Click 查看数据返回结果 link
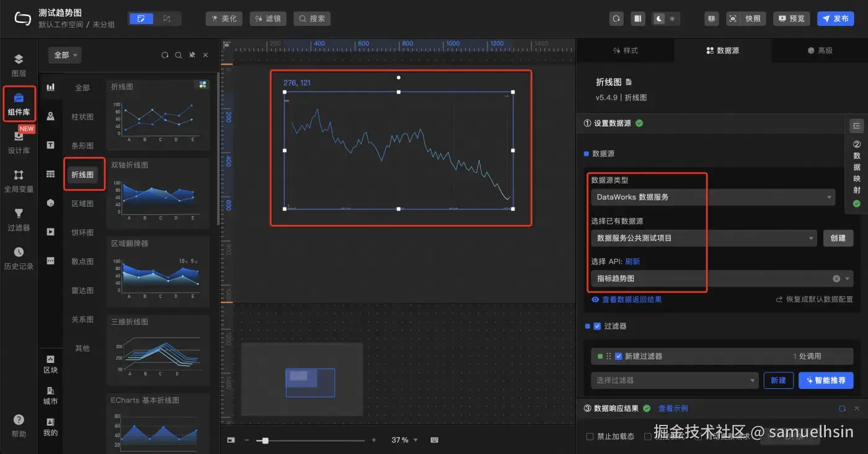The height and width of the screenshot is (454, 868). 627,299
